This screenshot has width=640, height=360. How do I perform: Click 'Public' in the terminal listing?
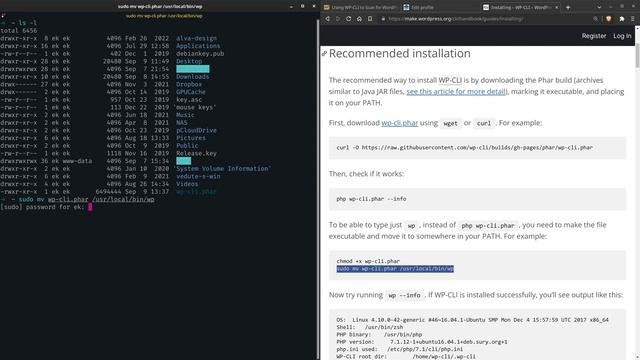pos(187,146)
